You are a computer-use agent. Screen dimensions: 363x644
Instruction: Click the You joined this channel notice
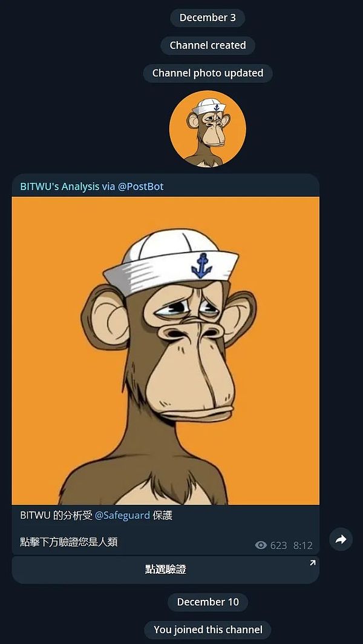coord(208,630)
